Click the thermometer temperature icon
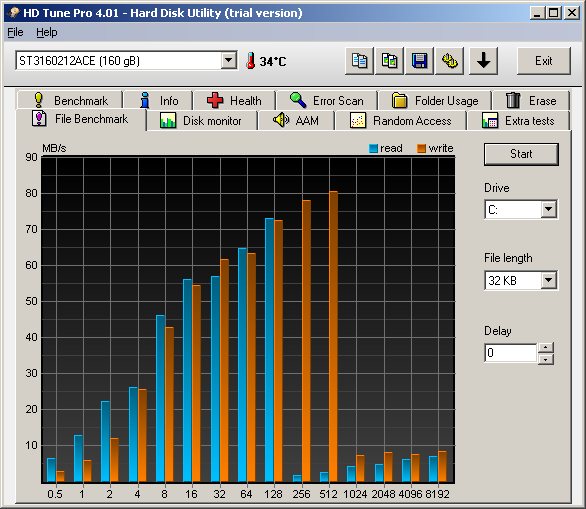 (251, 61)
